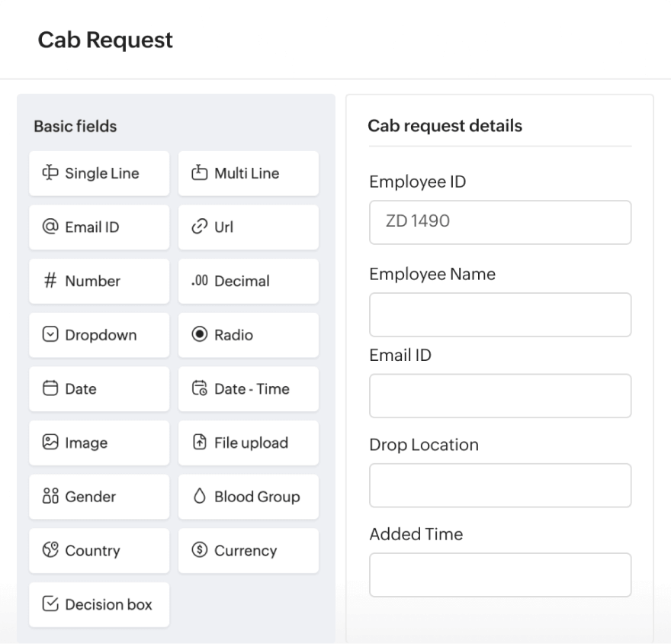The height and width of the screenshot is (644, 671).
Task: Select the Number field icon
Action: point(99,281)
